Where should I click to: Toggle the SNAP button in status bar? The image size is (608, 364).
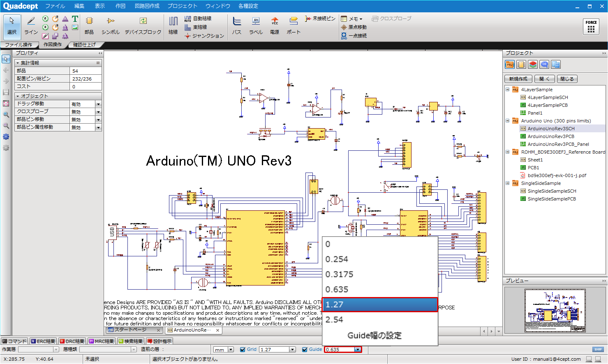(x=598, y=350)
